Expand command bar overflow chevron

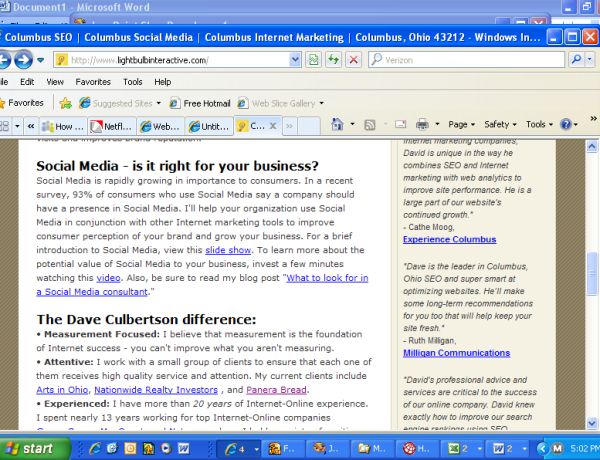pyautogui.click(x=593, y=119)
